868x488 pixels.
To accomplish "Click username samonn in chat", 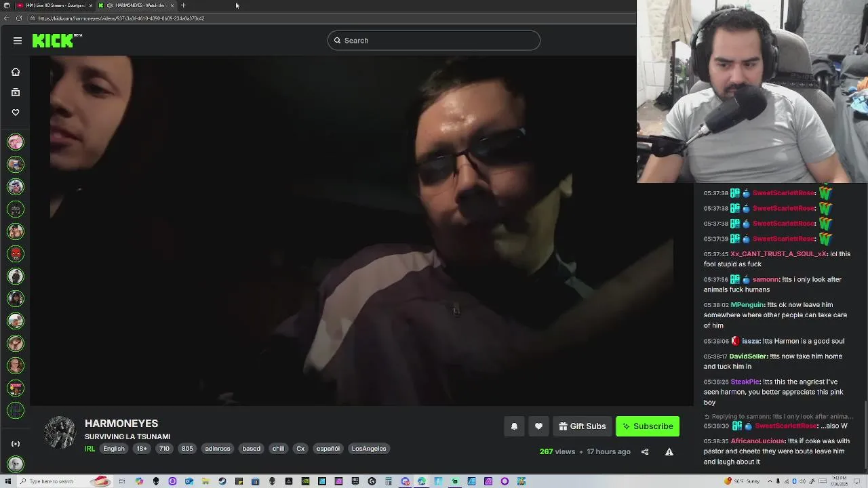I will tap(766, 279).
